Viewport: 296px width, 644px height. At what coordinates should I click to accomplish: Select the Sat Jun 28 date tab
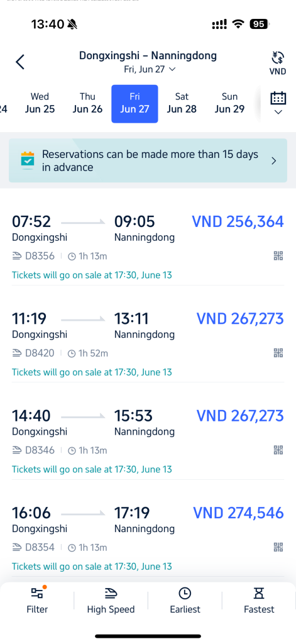coord(182,103)
